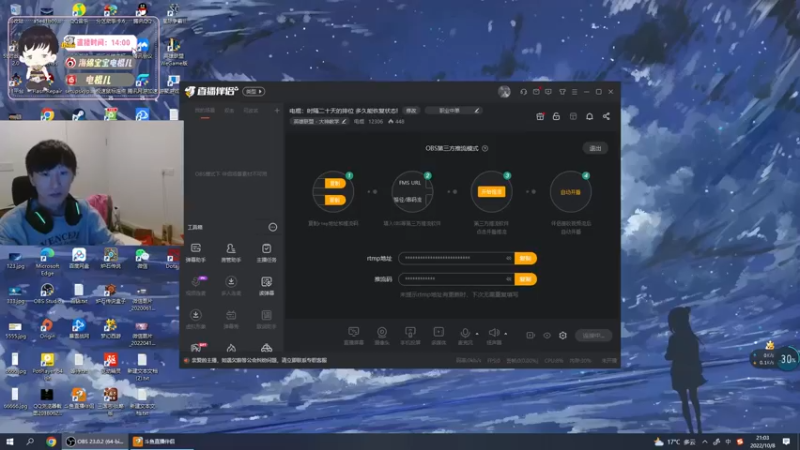Open the feedback message icon in title bar
The width and height of the screenshot is (800, 450).
coord(548,92)
